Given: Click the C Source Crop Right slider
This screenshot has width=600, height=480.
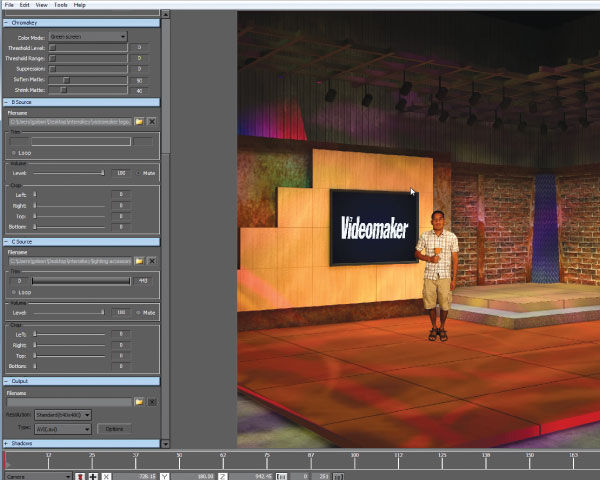Looking at the screenshot, I should (x=69, y=345).
